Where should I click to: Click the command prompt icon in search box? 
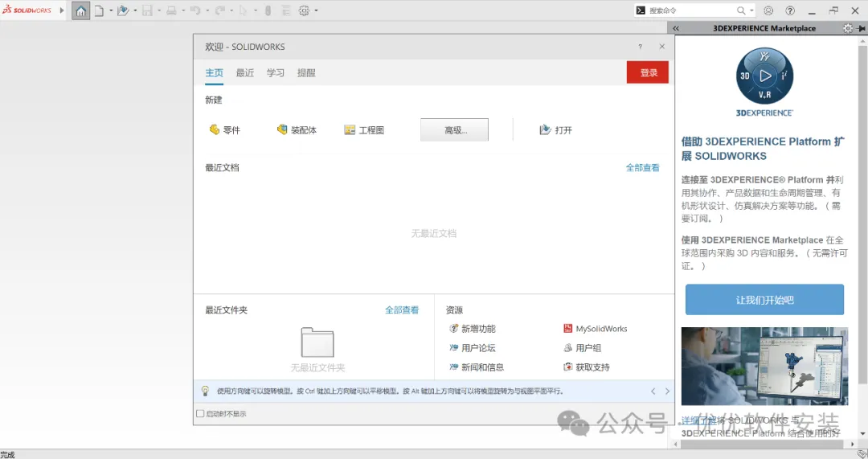pos(641,10)
